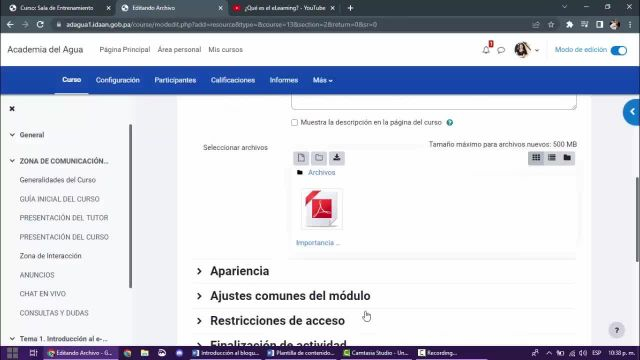
Task: Open the Participantes tab
Action: point(175,80)
